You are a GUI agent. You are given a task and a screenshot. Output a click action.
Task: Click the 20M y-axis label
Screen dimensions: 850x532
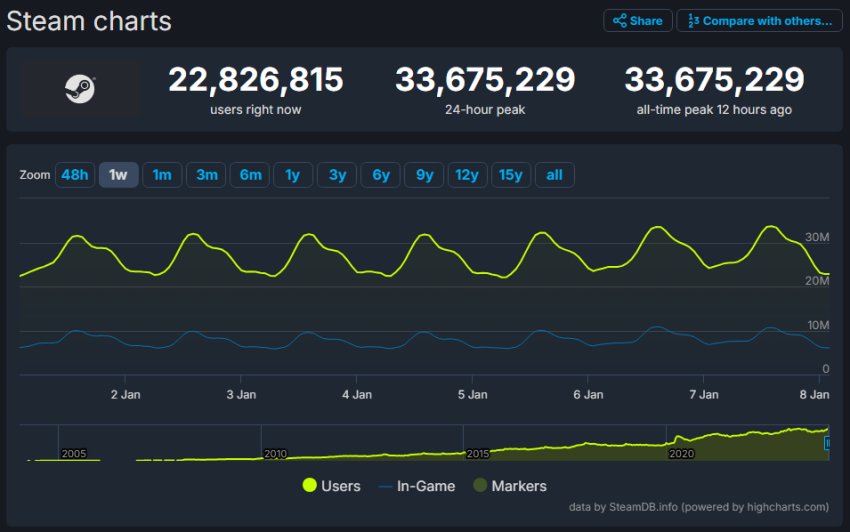[x=817, y=281]
